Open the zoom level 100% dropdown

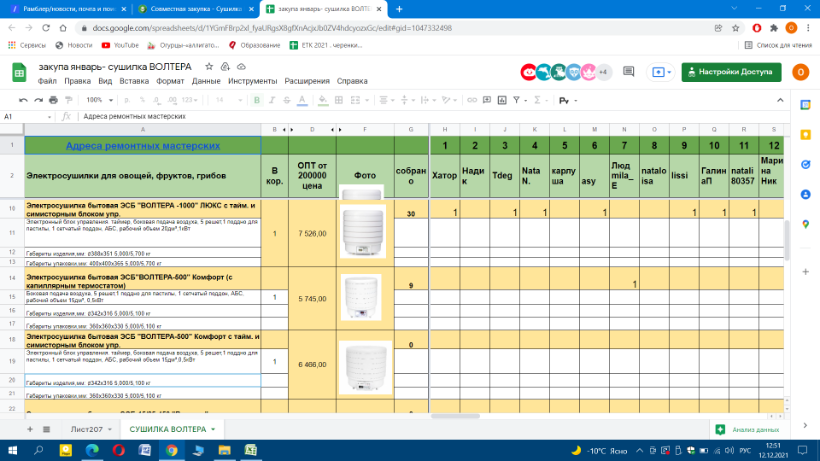point(98,100)
